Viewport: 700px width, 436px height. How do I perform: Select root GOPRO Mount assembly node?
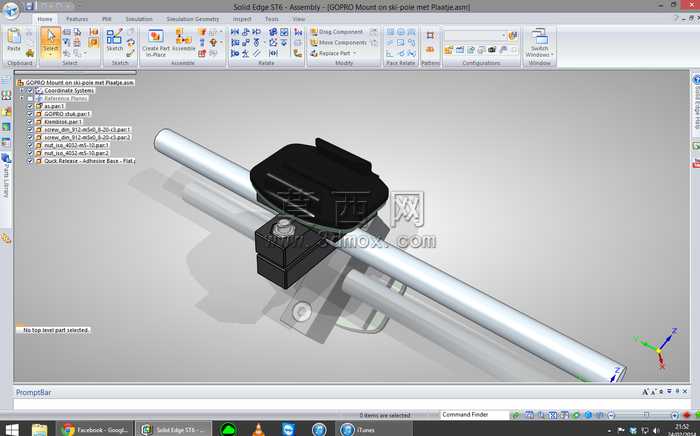(79, 83)
